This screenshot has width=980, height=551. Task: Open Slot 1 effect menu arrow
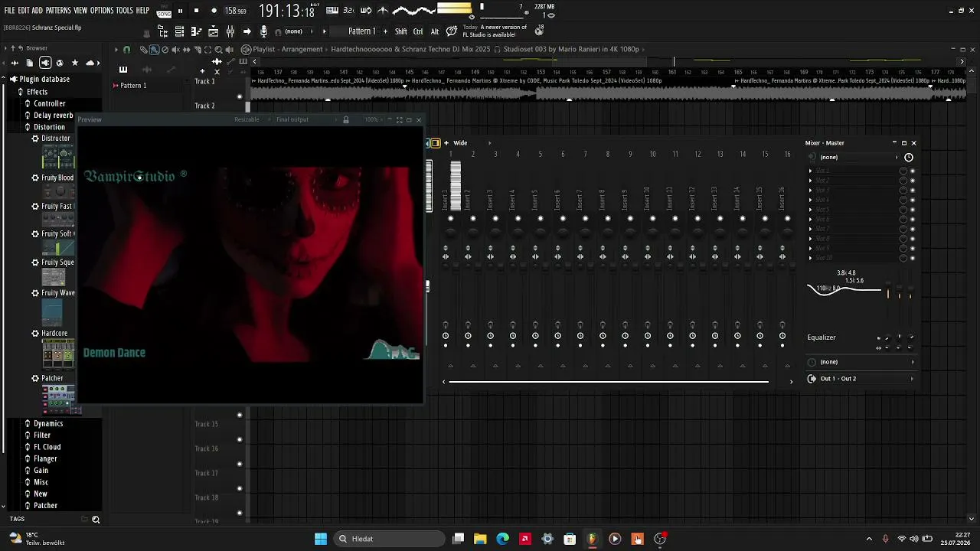[x=811, y=171]
